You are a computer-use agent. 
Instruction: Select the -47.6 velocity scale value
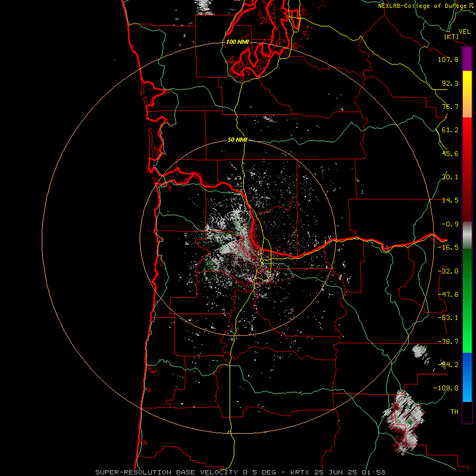tap(448, 295)
